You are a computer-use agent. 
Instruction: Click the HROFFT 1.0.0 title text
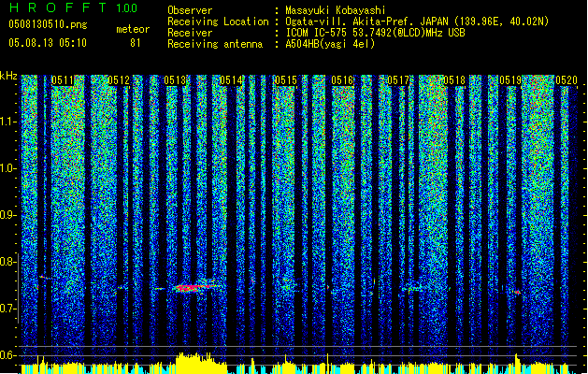[73, 7]
